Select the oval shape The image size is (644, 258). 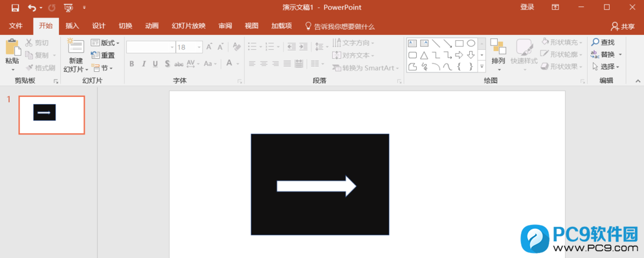point(471,43)
